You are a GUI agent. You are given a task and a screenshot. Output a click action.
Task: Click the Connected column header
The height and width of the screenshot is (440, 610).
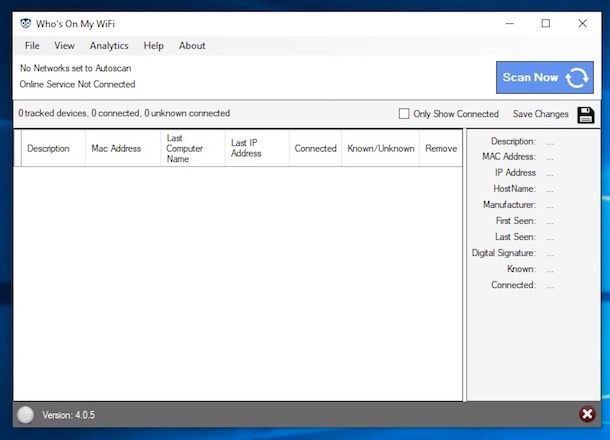point(315,148)
